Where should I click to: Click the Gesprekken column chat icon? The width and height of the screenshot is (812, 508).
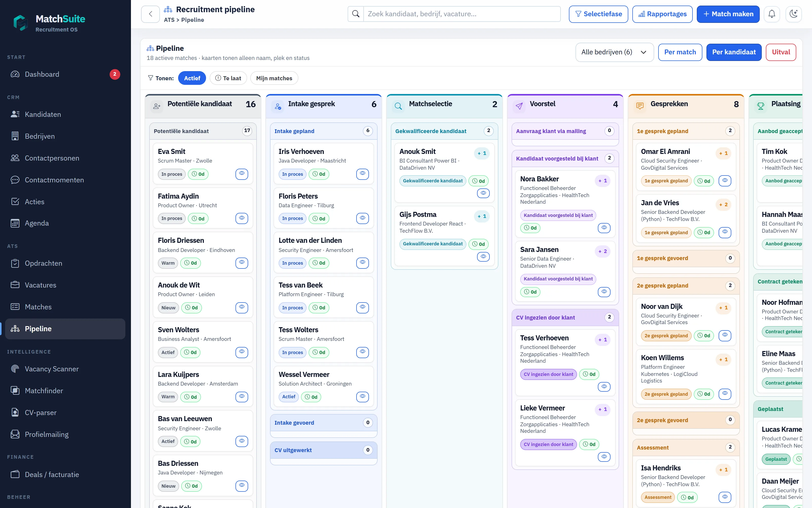pyautogui.click(x=640, y=106)
